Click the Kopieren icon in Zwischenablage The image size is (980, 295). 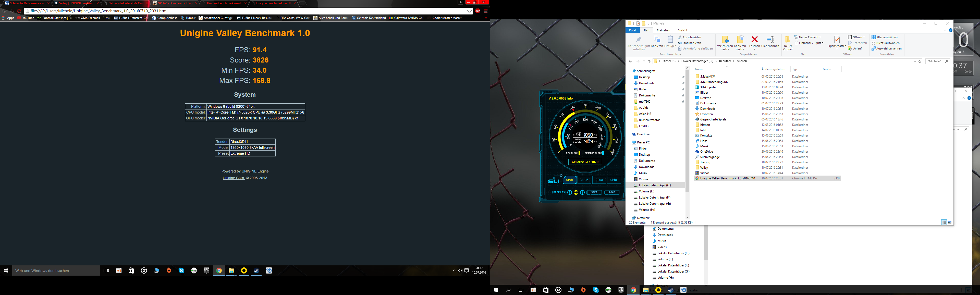click(x=657, y=40)
